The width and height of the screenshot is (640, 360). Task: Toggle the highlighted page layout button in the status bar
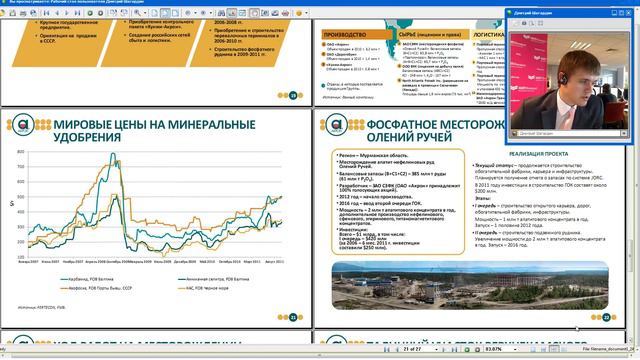pyautogui.click(x=554, y=349)
